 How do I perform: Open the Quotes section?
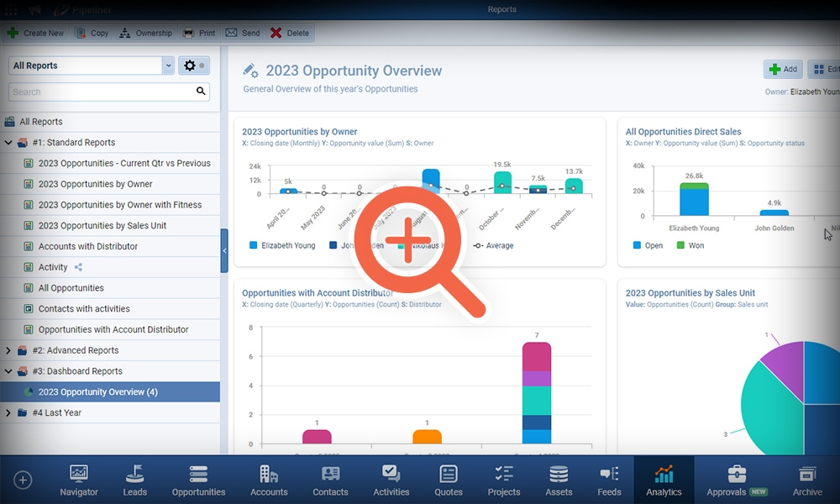click(x=448, y=480)
